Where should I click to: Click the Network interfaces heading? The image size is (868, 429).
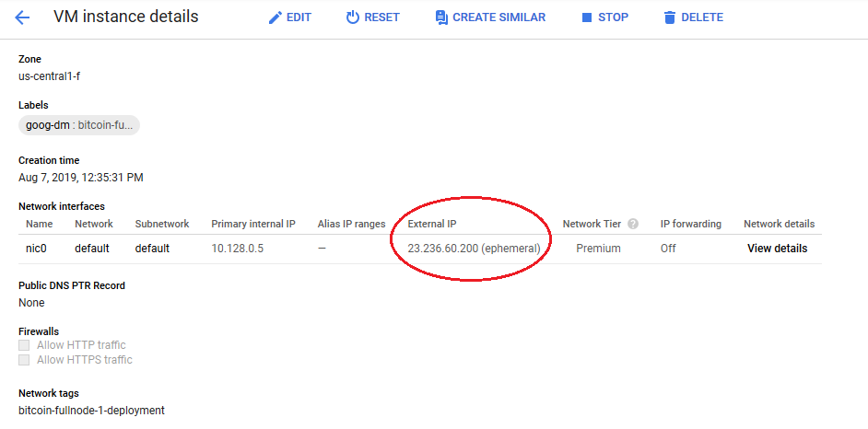coord(62,206)
